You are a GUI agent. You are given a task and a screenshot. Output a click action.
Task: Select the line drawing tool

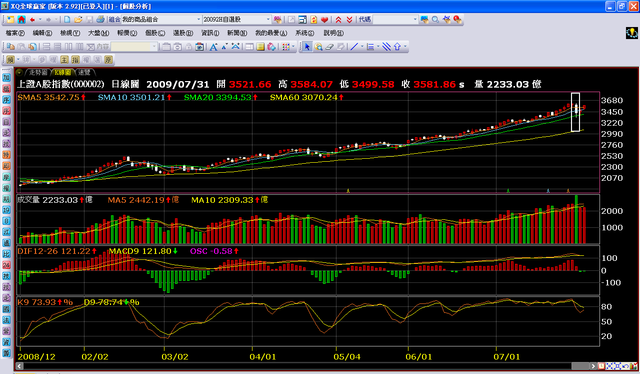pos(354,47)
